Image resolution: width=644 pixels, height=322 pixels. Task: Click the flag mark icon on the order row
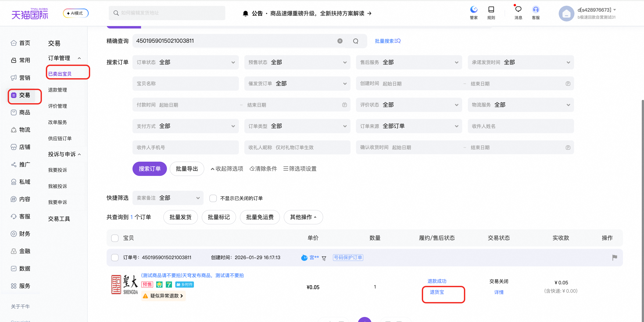click(615, 258)
